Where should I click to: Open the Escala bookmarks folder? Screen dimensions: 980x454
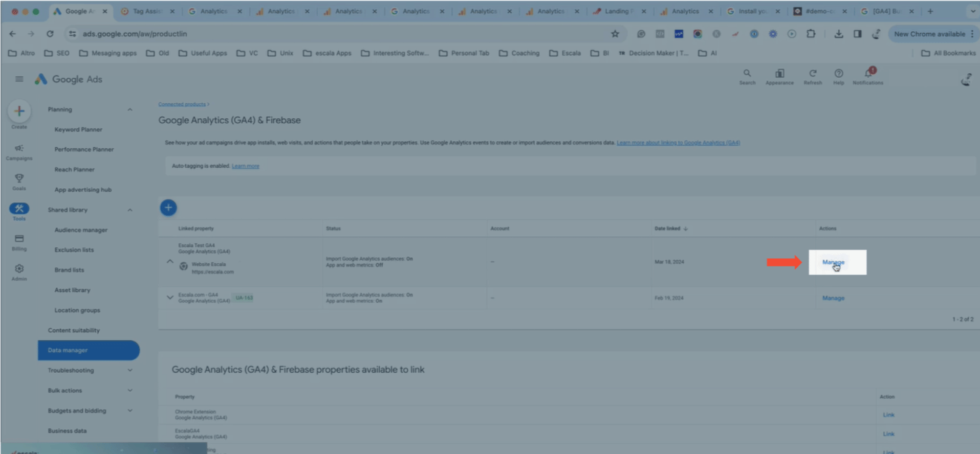click(565, 53)
